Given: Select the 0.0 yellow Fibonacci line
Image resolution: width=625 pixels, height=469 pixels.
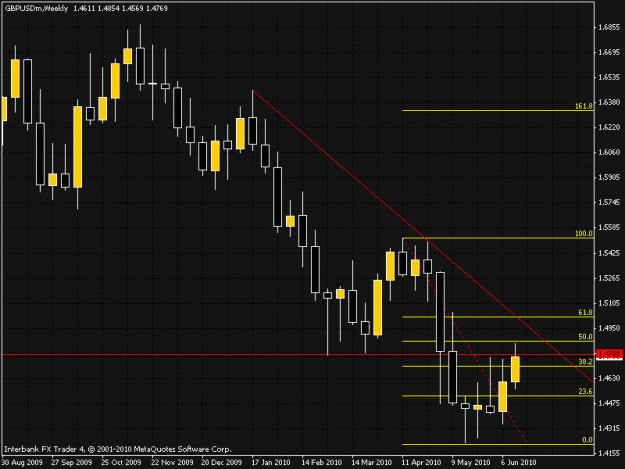Looking at the screenshot, I should pos(498,444).
